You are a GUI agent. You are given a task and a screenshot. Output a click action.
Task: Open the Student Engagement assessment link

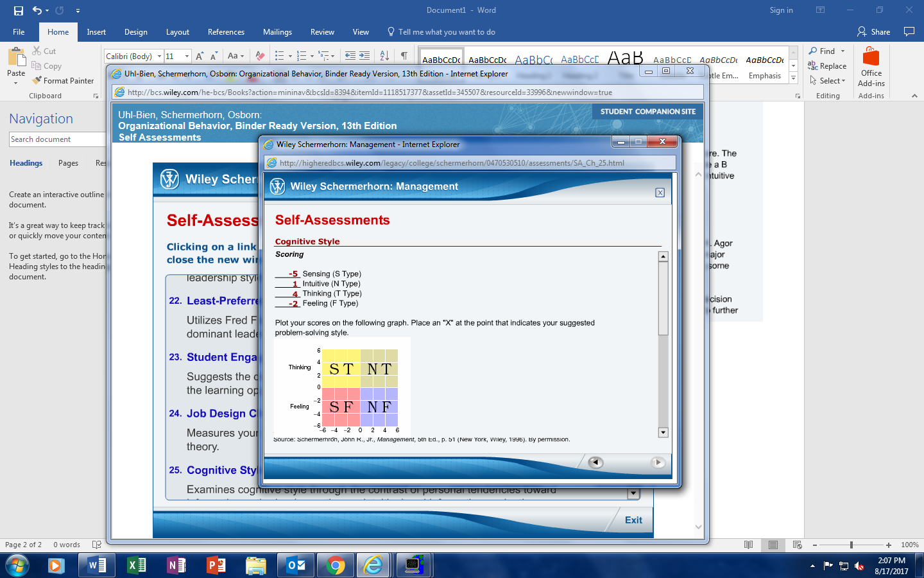tap(221, 357)
